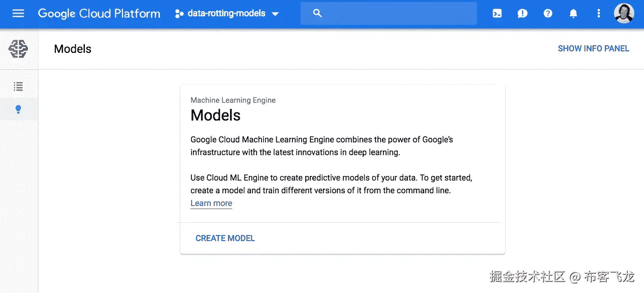644x293 pixels.
Task: Follow the Learn more link
Action: coord(211,203)
